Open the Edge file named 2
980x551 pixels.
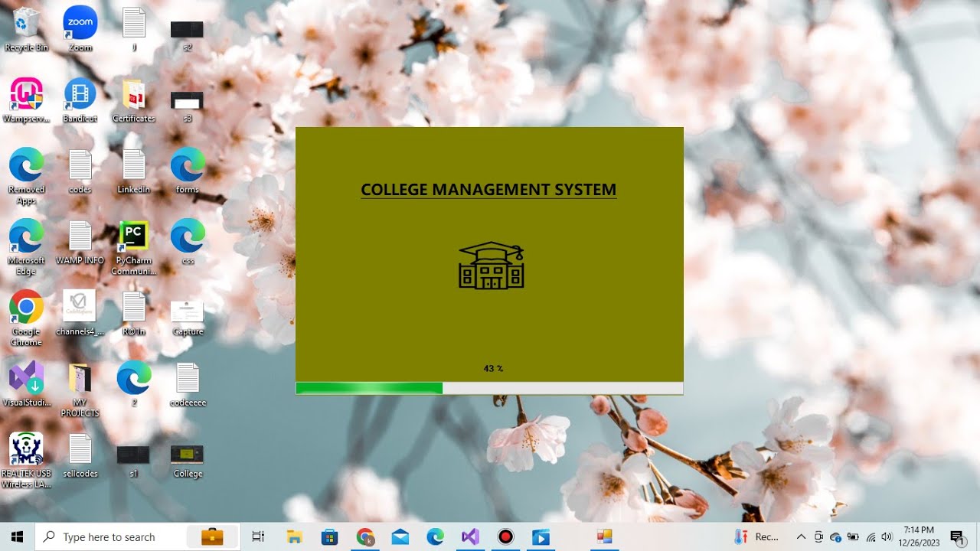[x=134, y=384]
